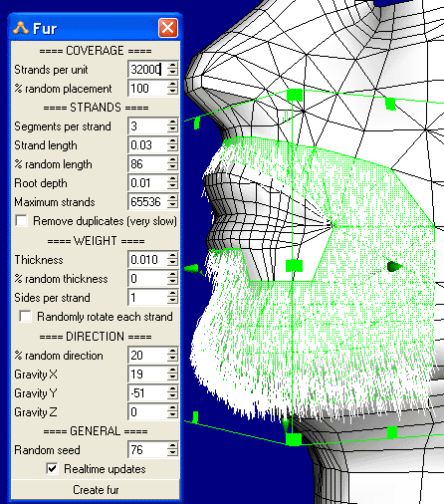Click the Maximum strands input field
Screen dimensions: 444x504
click(x=147, y=201)
